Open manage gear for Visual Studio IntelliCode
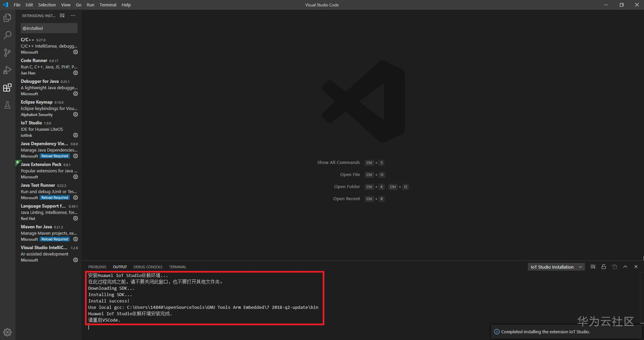644x340 pixels. pyautogui.click(x=76, y=260)
